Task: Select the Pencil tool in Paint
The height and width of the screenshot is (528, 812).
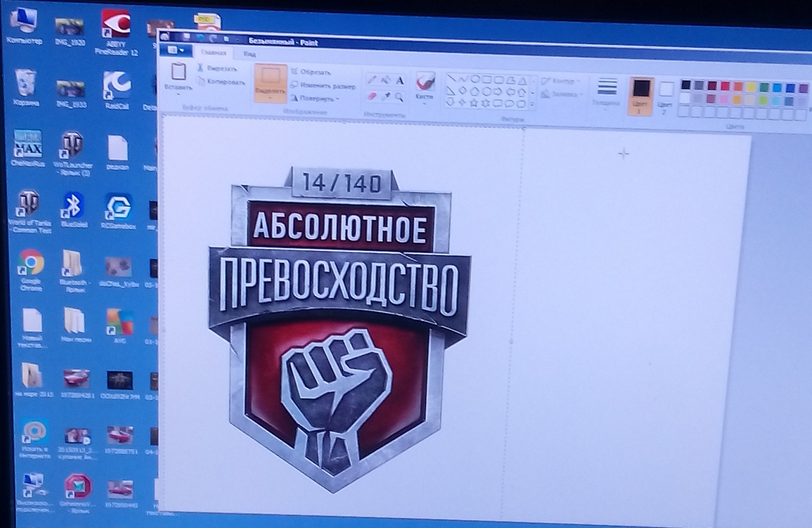Action: point(372,79)
